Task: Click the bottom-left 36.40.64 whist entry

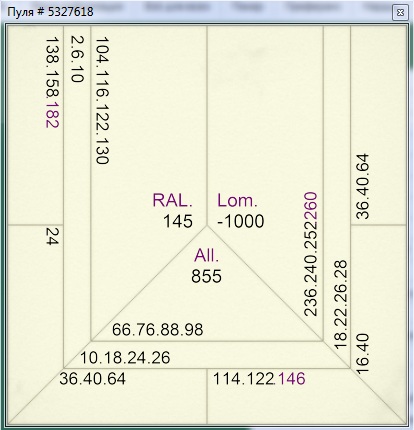Action: pos(93,379)
